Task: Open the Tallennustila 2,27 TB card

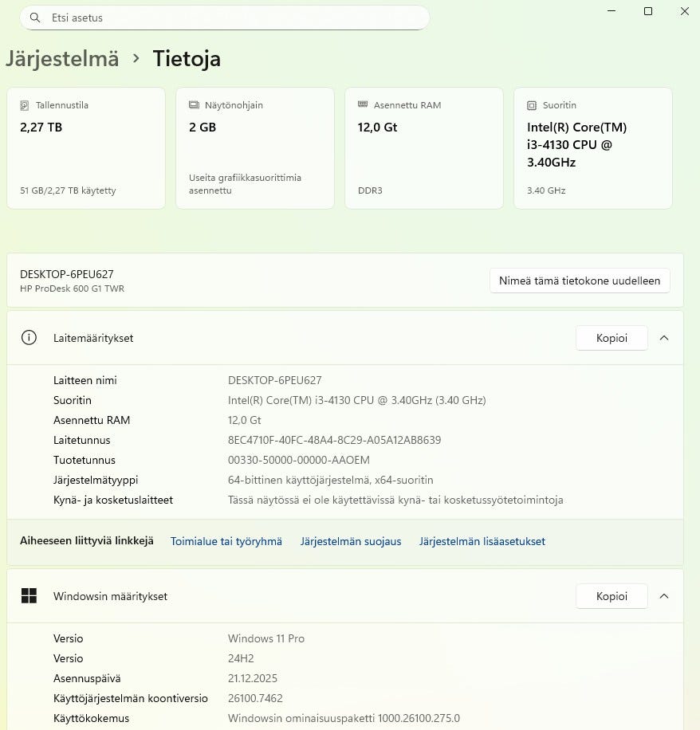Action: pyautogui.click(x=86, y=148)
